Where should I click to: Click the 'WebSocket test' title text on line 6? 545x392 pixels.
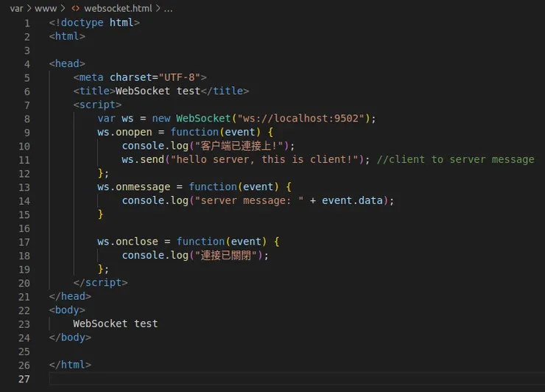click(x=158, y=91)
